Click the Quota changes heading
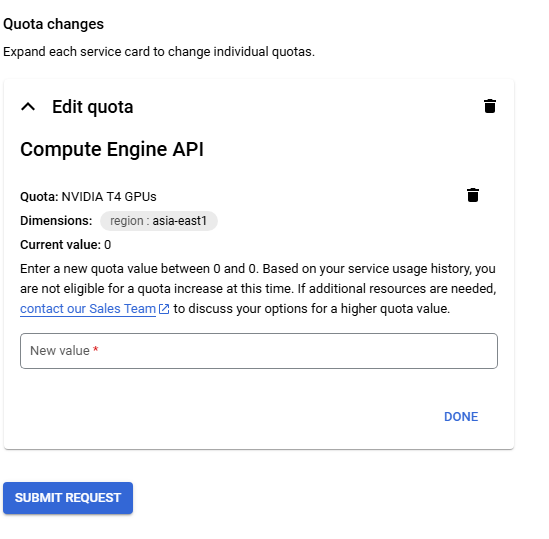Screen dimensions: 549x539 [x=54, y=24]
